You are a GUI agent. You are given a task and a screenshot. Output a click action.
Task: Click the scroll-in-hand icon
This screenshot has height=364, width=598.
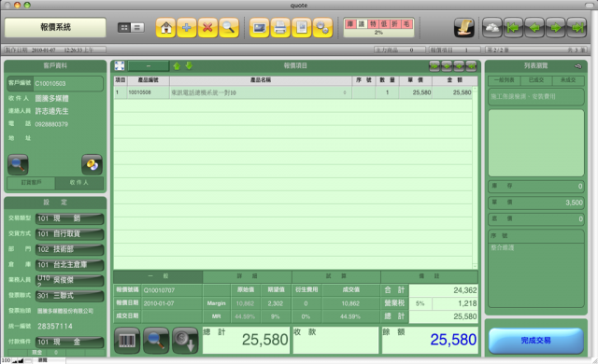click(464, 28)
